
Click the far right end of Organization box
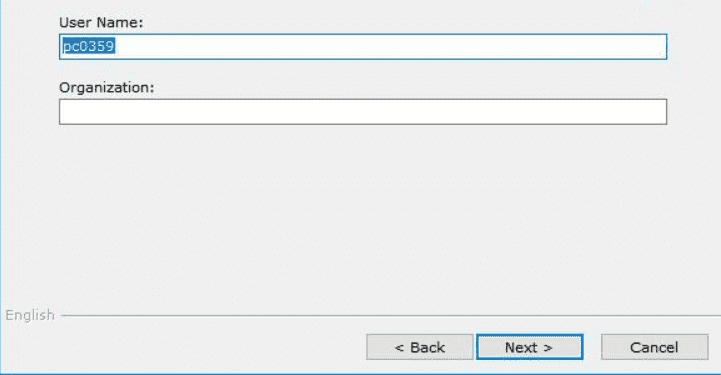coord(660,112)
